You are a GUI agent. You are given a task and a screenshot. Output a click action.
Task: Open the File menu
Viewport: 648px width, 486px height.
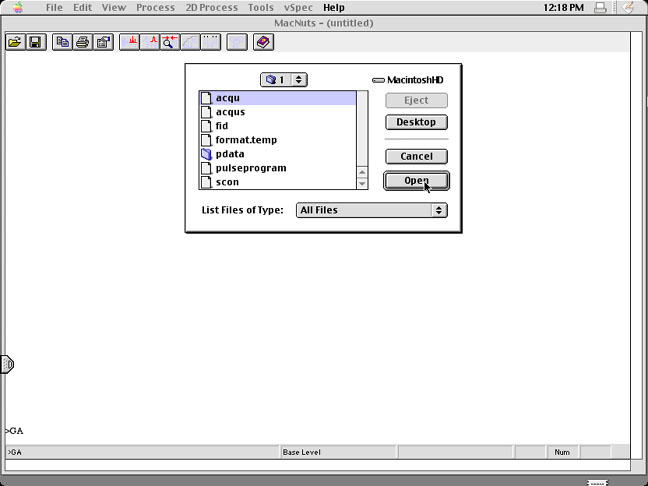54,7
